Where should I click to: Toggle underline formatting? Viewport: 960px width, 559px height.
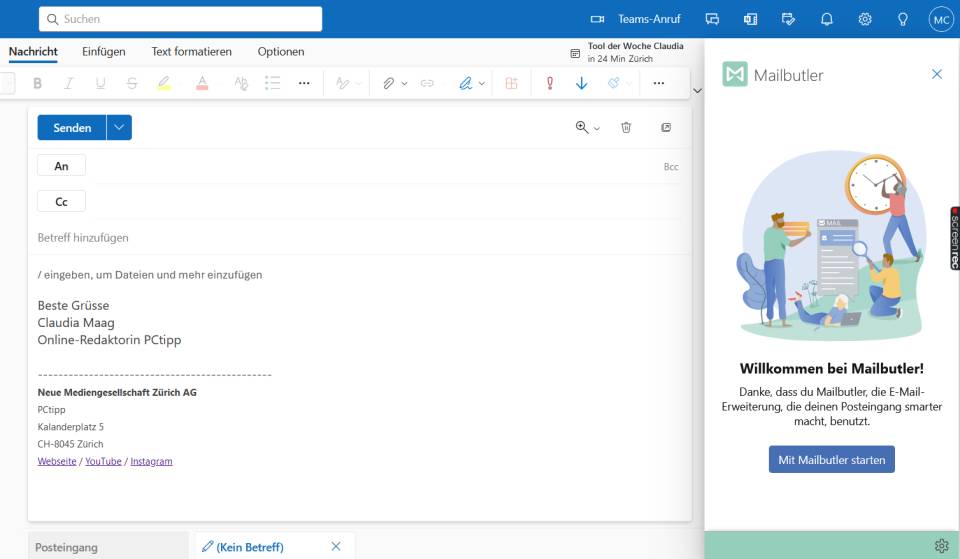click(100, 83)
